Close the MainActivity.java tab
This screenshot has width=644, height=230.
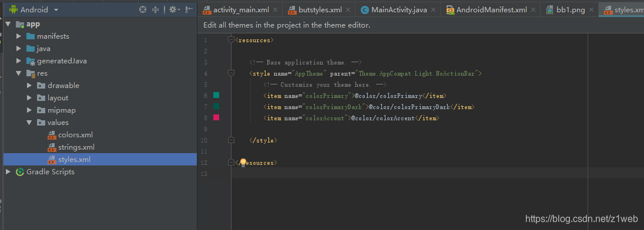[432, 10]
